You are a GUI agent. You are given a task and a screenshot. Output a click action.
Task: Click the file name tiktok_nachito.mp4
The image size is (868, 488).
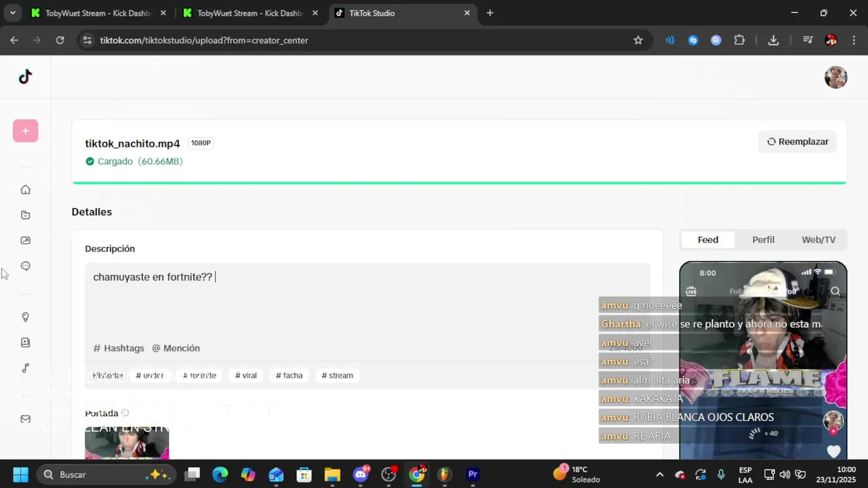132,144
